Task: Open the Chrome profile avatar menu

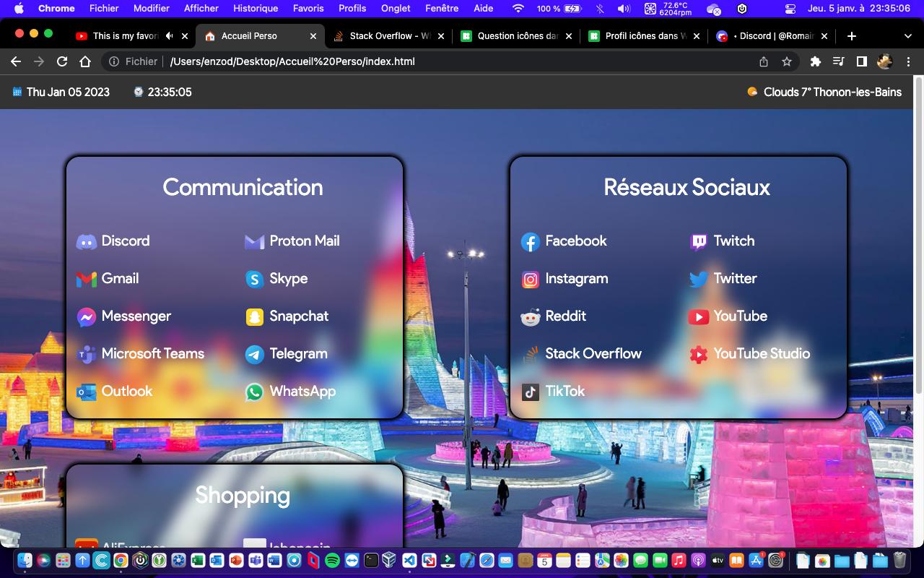Action: pos(884,61)
